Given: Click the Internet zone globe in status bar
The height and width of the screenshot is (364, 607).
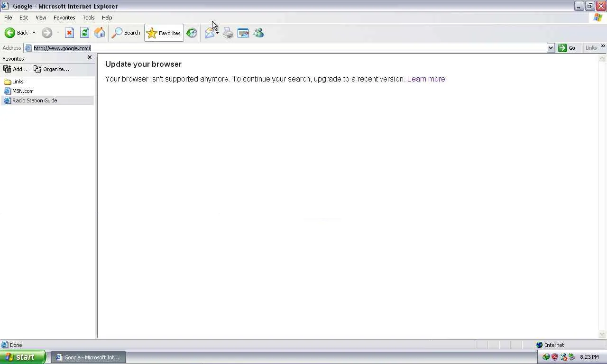Looking at the screenshot, I should tap(539, 345).
